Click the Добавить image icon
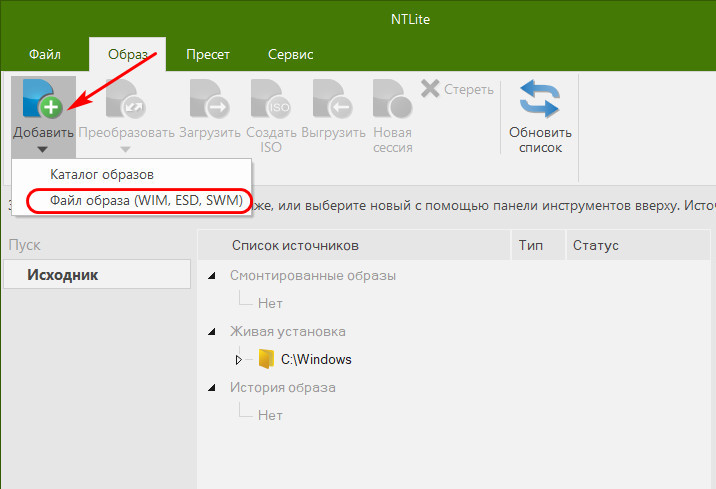 click(42, 99)
